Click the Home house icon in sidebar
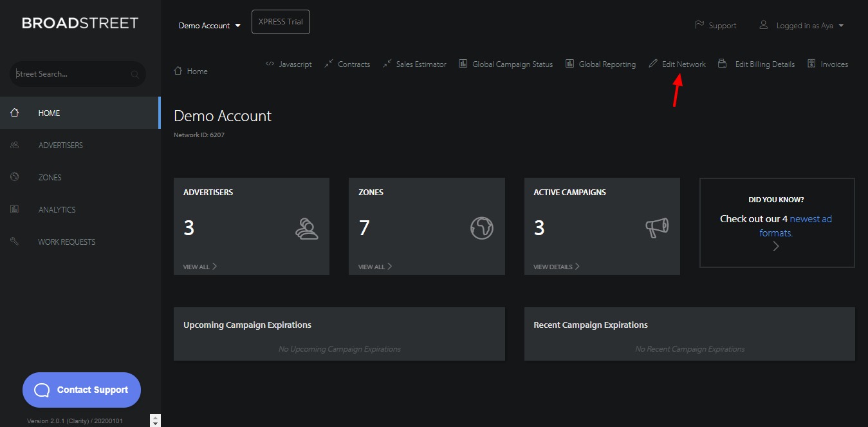Image resolution: width=868 pixels, height=427 pixels. click(15, 113)
